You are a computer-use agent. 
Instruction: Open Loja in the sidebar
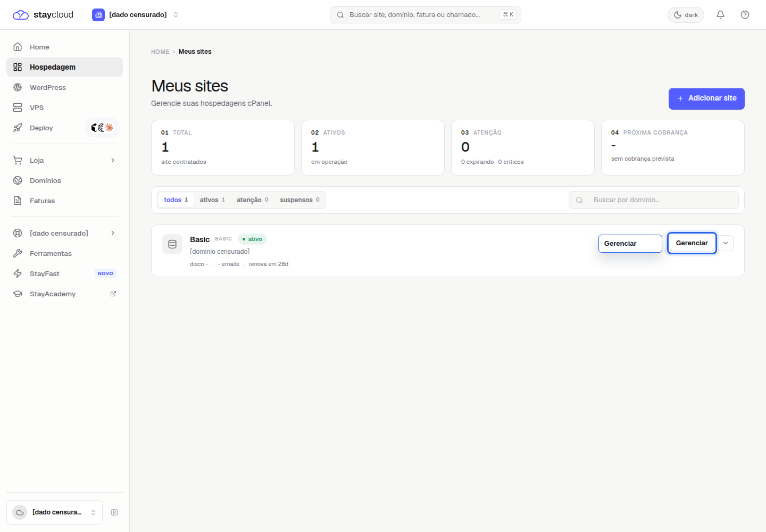pos(64,160)
